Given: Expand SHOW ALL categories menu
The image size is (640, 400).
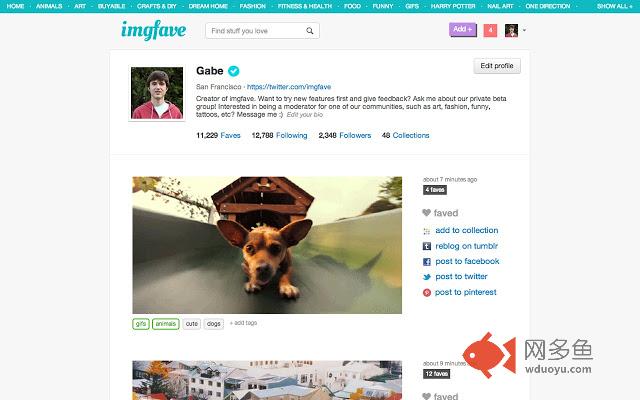Looking at the screenshot, I should click(614, 6).
